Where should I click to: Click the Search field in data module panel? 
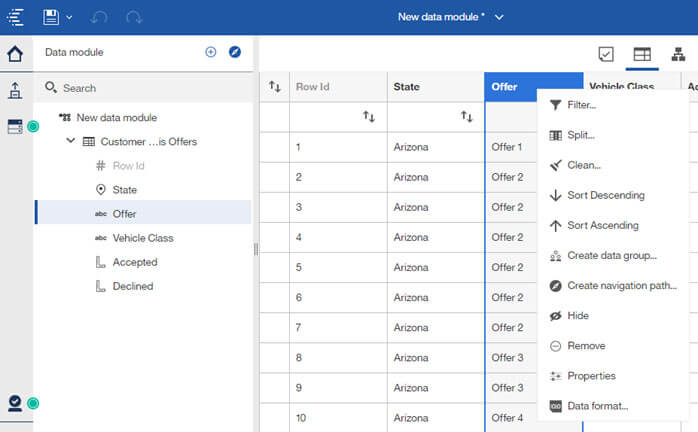point(143,88)
